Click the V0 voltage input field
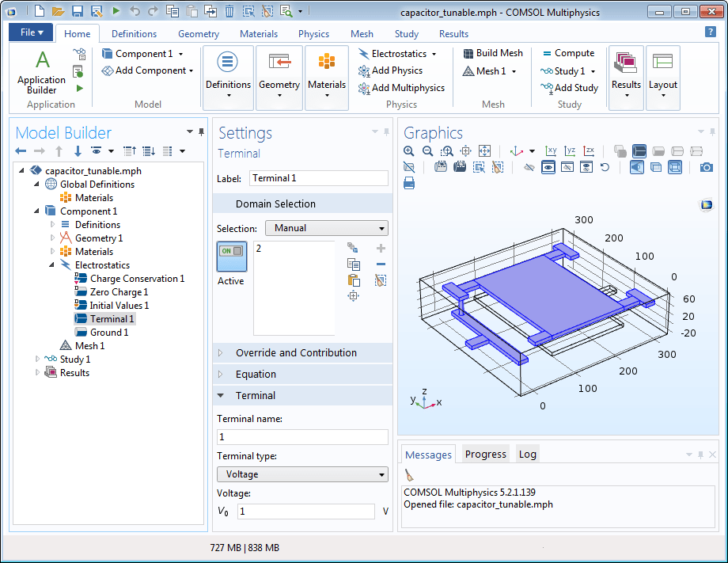Image resolution: width=728 pixels, height=563 pixels. coord(305,511)
